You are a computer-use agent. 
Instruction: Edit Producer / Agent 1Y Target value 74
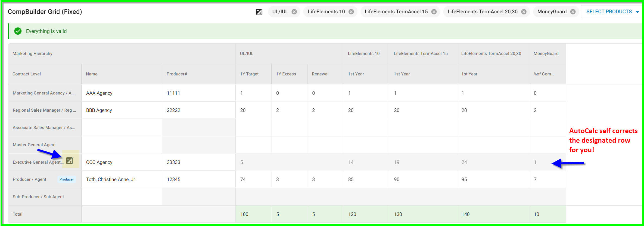point(253,179)
